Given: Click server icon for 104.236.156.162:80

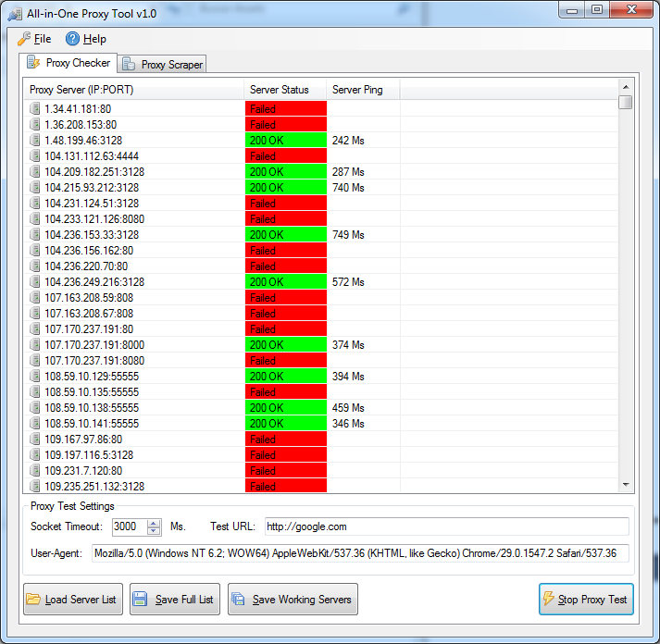Looking at the screenshot, I should (35, 250).
